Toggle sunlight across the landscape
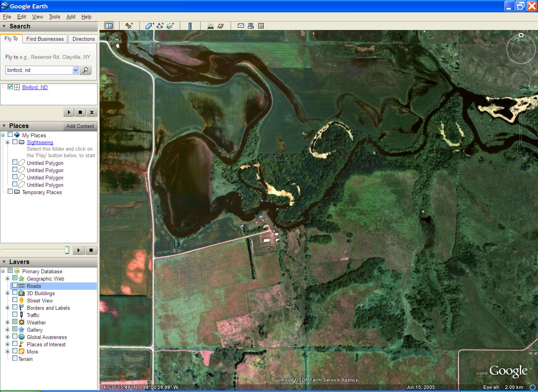 pyautogui.click(x=210, y=26)
